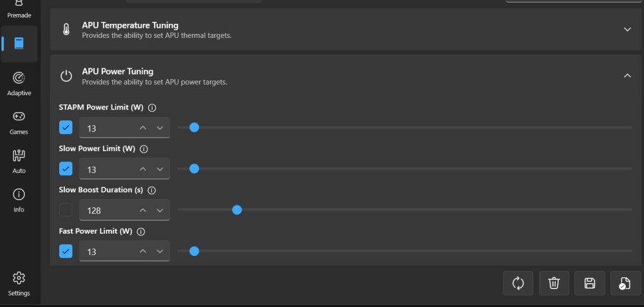
Task: Collapse the APU Power Tuning section
Action: click(x=627, y=75)
